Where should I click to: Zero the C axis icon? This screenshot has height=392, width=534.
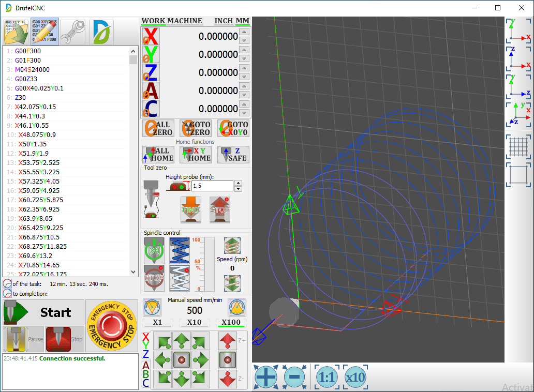pos(151,109)
